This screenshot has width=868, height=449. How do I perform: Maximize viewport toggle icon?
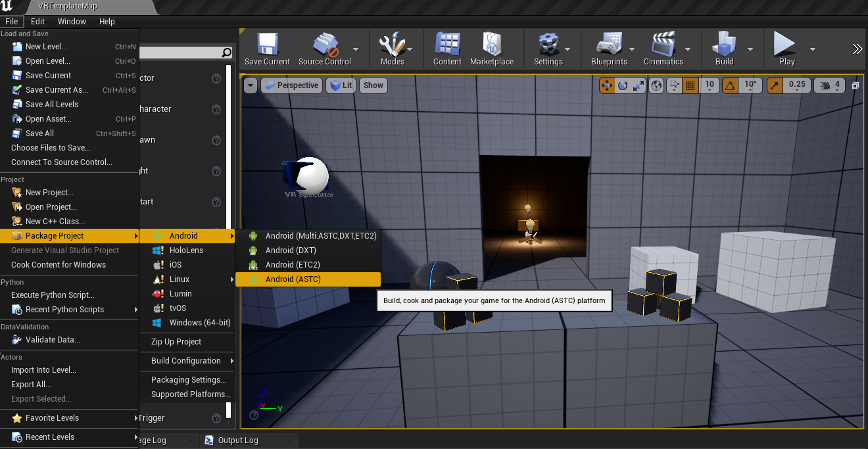click(x=856, y=85)
